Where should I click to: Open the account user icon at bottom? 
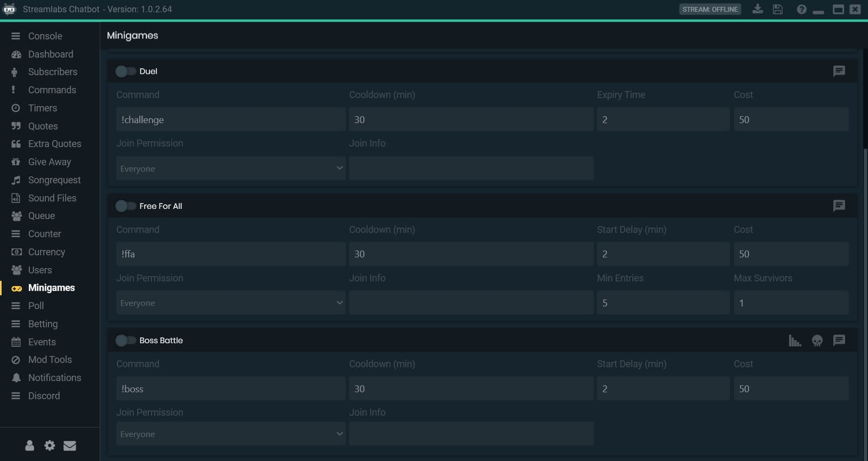pos(30,446)
